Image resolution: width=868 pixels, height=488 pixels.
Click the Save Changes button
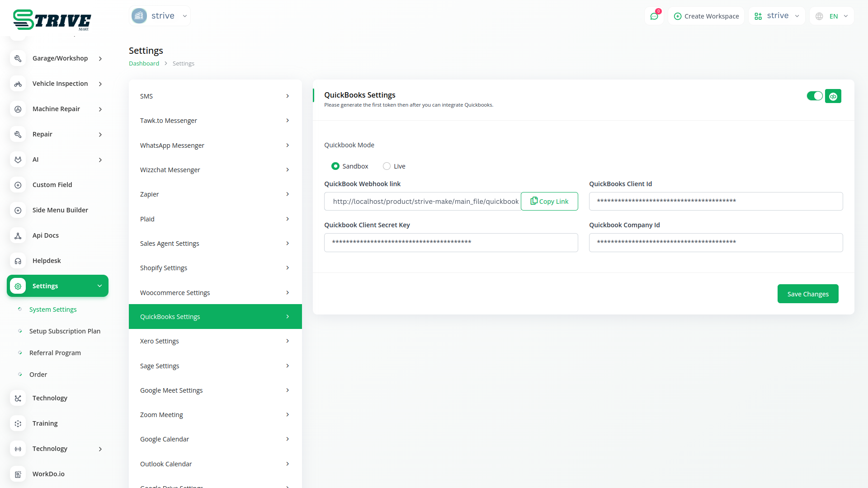[807, 294]
